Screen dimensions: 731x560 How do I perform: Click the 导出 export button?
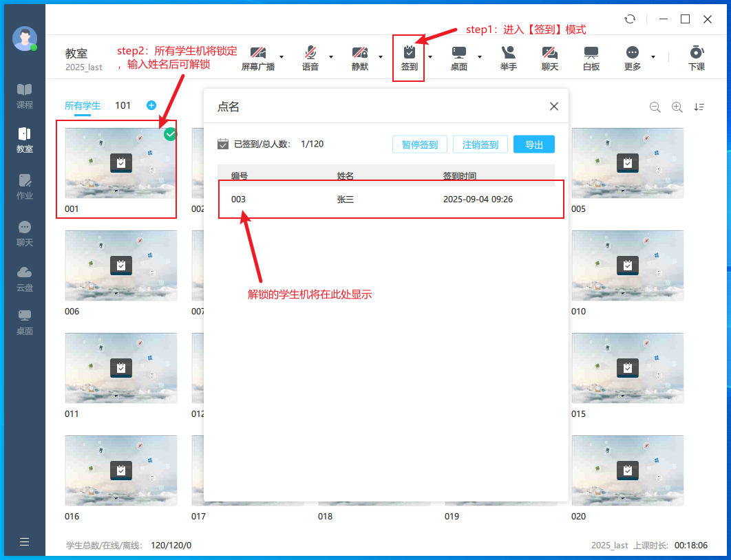tap(533, 144)
